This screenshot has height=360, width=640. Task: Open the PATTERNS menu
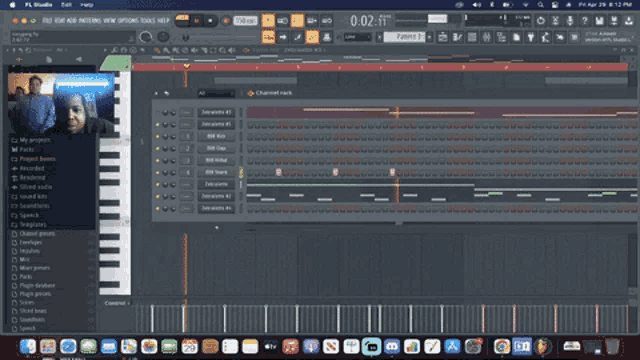coord(89,20)
